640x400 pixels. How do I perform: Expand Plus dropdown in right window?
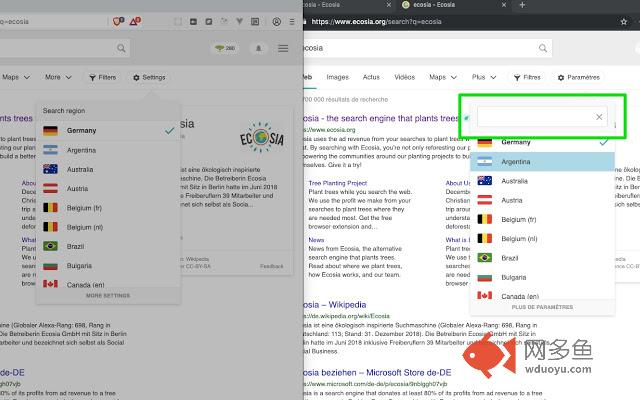(484, 77)
